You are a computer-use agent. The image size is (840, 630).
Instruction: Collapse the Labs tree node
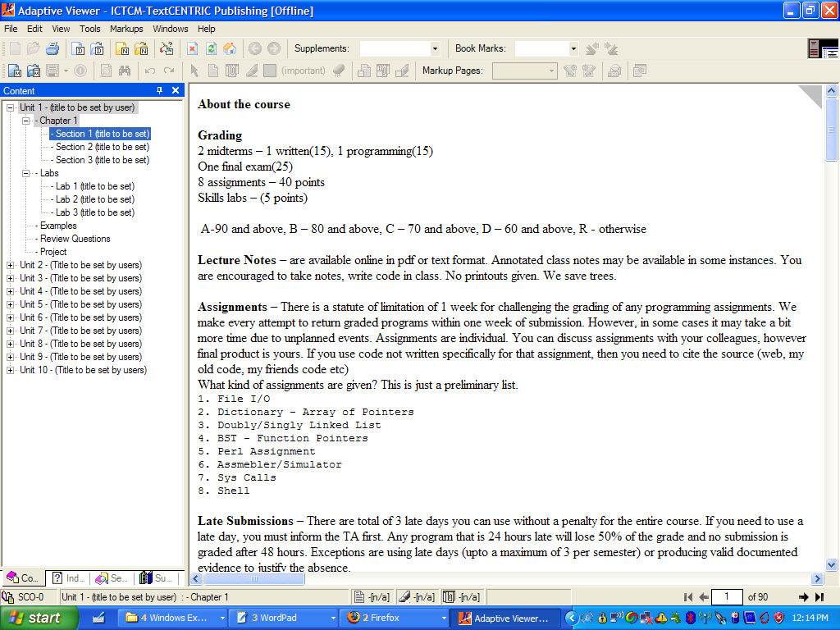click(x=25, y=173)
